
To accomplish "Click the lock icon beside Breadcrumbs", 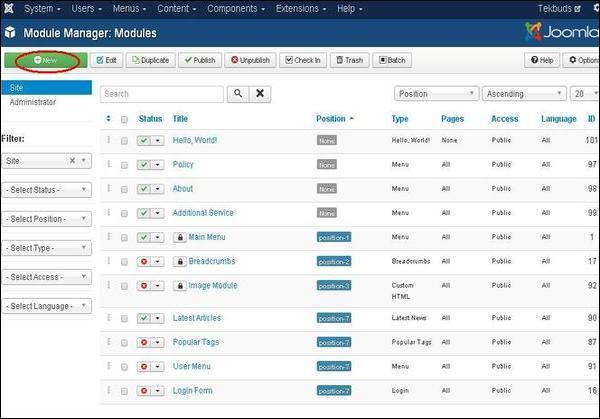I will click(180, 262).
